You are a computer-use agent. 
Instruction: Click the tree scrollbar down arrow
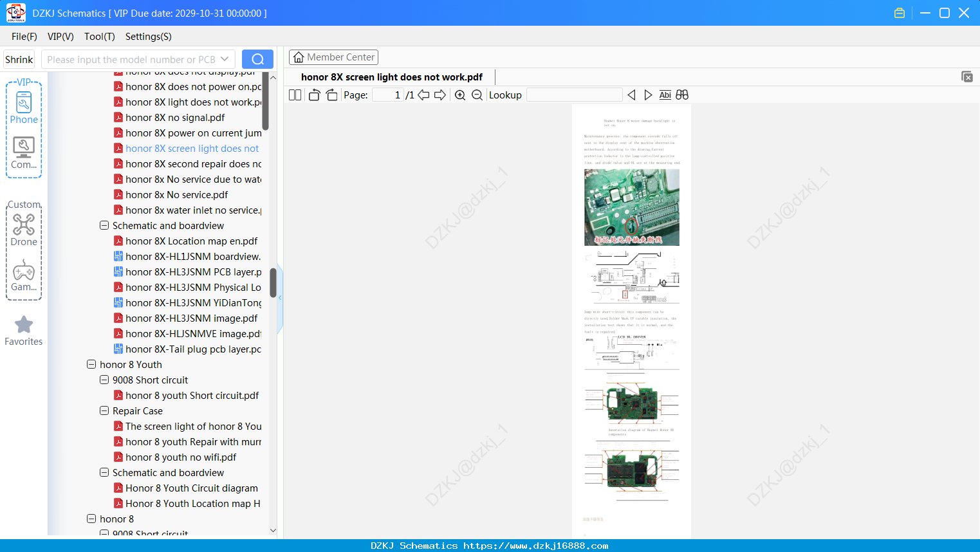click(273, 531)
